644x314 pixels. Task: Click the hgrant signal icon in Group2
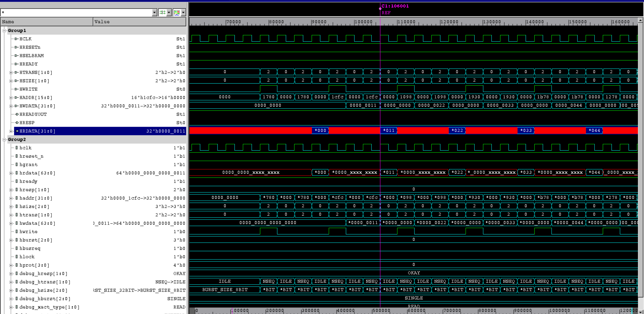[17, 164]
